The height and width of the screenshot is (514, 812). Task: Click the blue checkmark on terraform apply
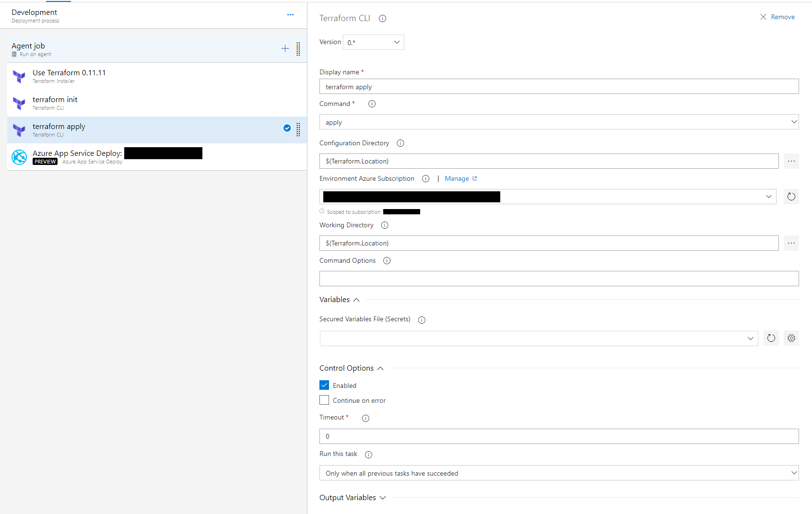tap(287, 128)
